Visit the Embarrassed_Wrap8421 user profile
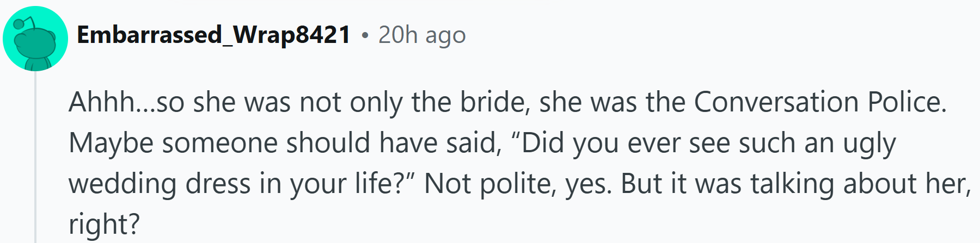Image resolution: width=980 pixels, height=243 pixels. click(x=213, y=35)
